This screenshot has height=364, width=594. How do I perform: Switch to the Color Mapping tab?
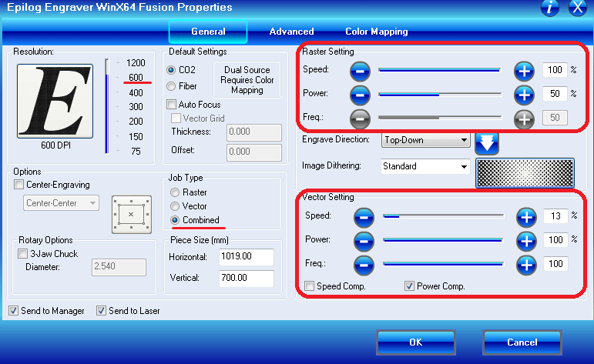376,32
